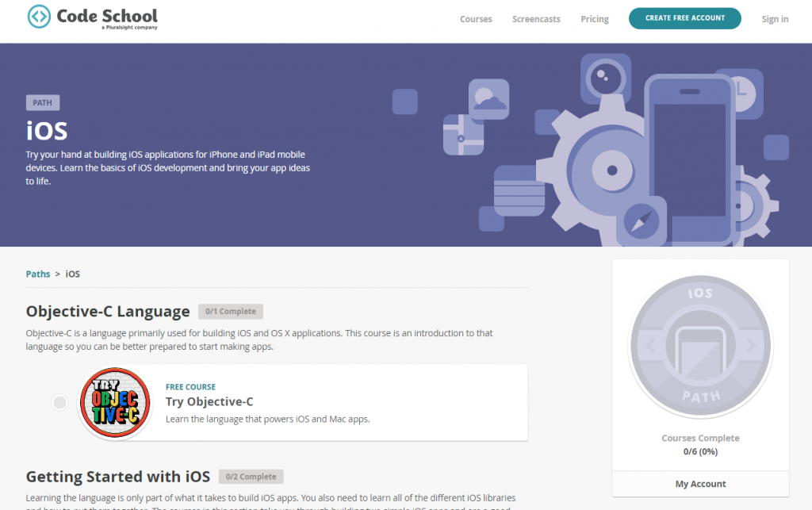Follow the Paths breadcrumb link
This screenshot has height=510, width=812.
click(x=38, y=274)
